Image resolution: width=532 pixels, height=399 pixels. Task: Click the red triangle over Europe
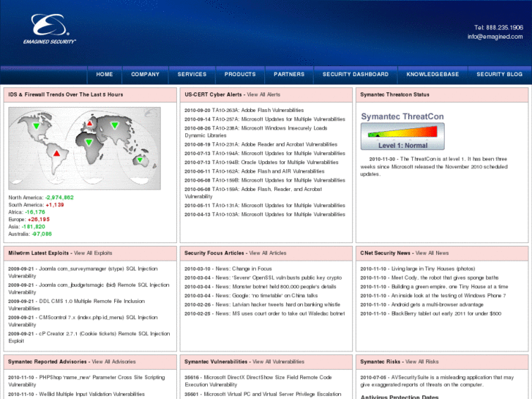pos(89,123)
